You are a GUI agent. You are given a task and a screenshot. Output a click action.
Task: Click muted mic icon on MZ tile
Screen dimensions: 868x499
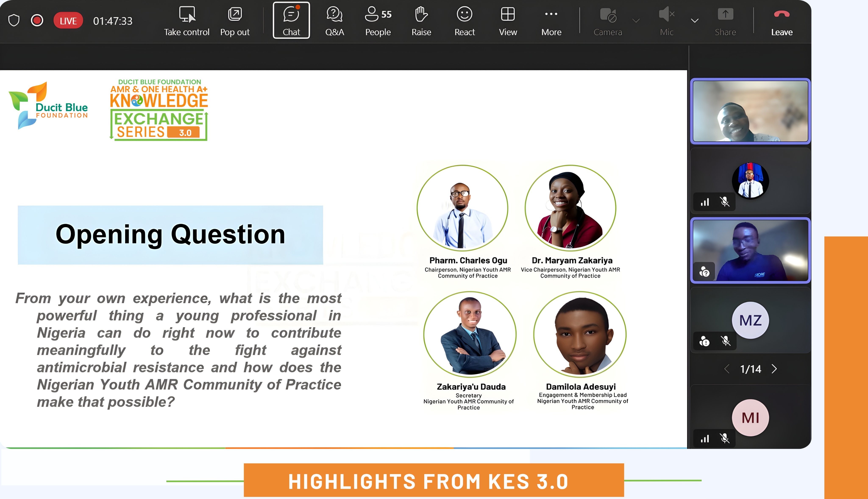point(725,341)
